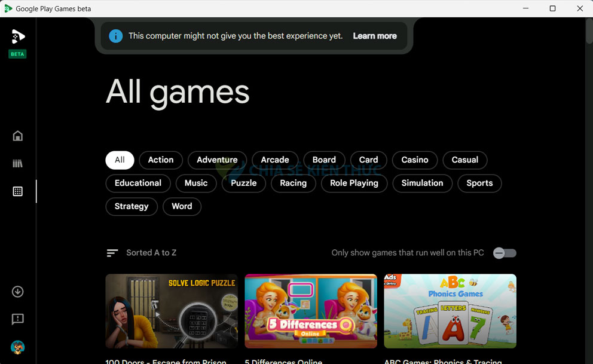This screenshot has height=364, width=593.
Task: Click the Google Play Games logo in sidebar
Action: (x=17, y=36)
